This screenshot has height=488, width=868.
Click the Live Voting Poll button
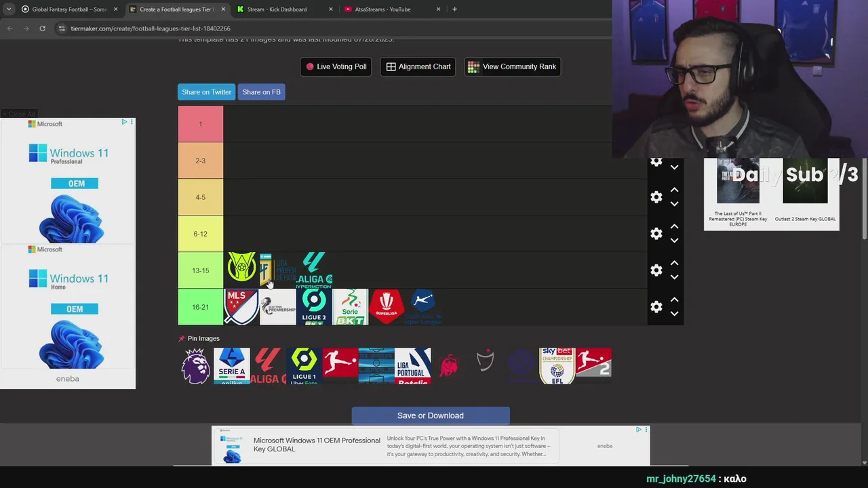(336, 66)
